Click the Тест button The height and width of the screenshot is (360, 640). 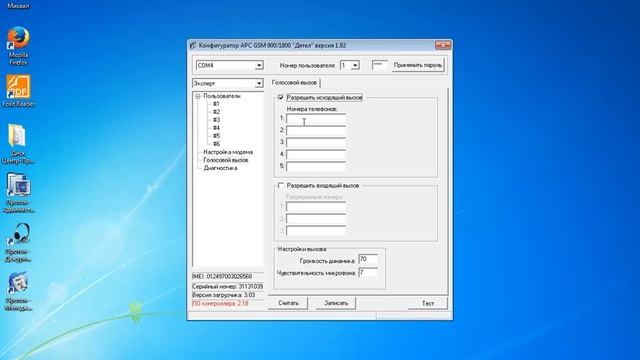427,303
